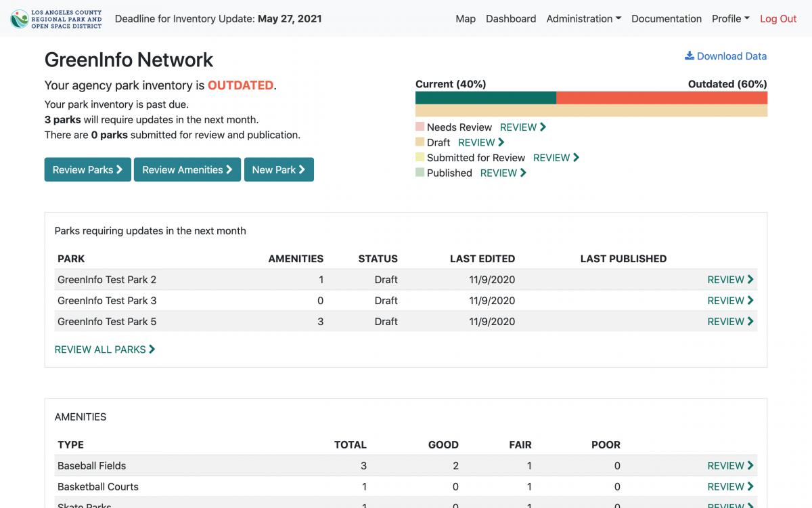The width and height of the screenshot is (812, 508).
Task: Click the GreenInfo Test Park 3 name
Action: tap(107, 301)
